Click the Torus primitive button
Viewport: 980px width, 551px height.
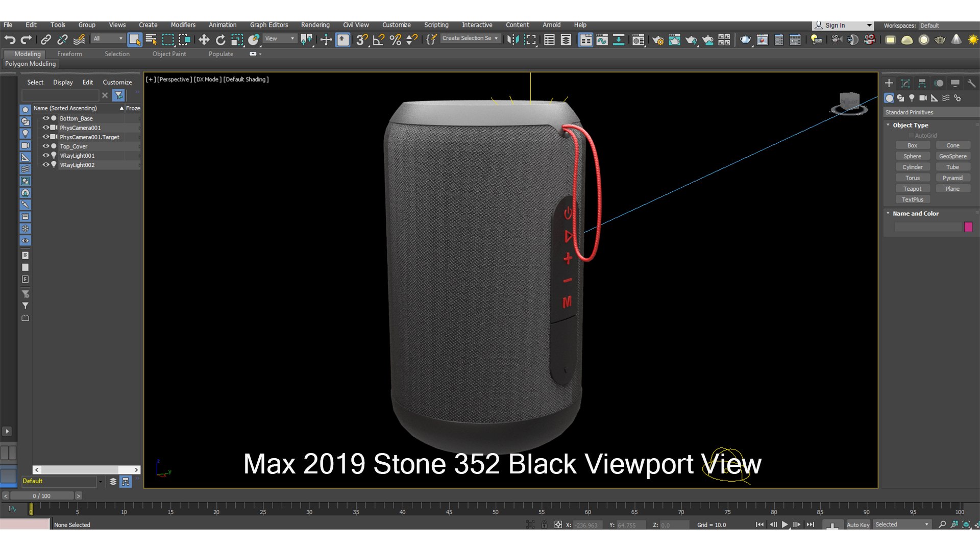pyautogui.click(x=912, y=178)
